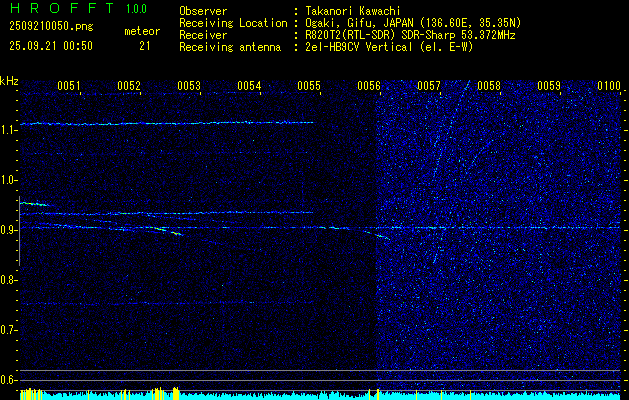Click the 0057 time marker
The height and width of the screenshot is (400, 629).
429,85
